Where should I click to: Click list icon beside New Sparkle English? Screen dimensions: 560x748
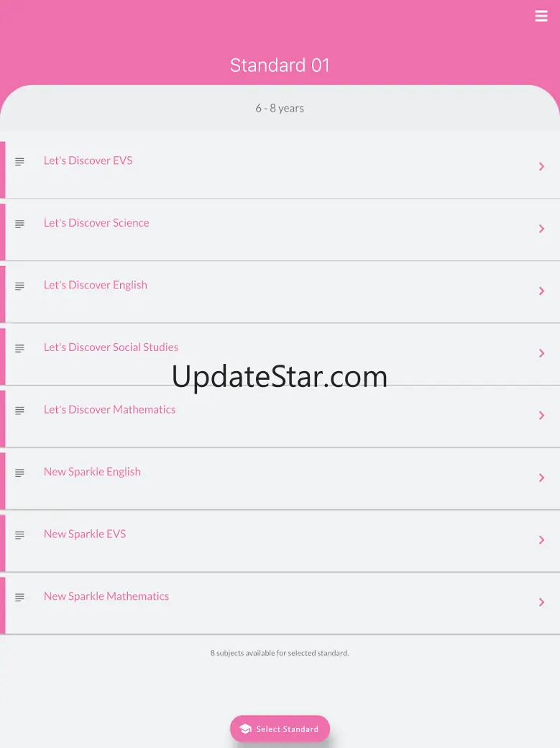point(19,473)
